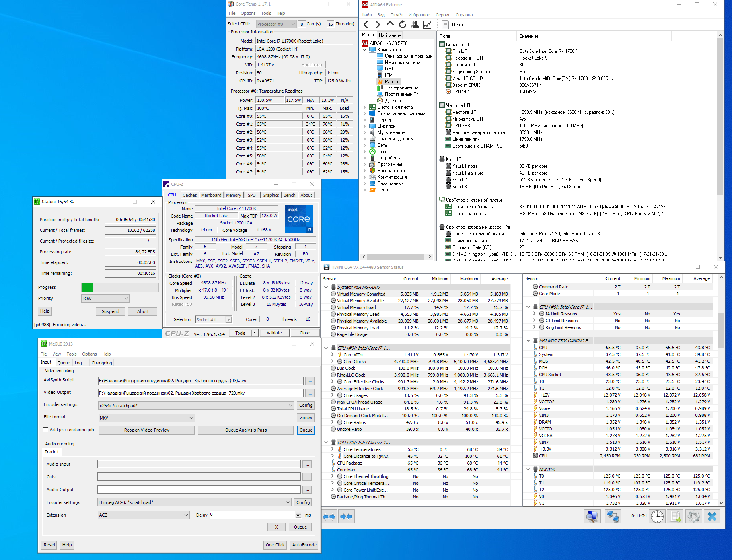Increase audio Delay with stepper arrows
The height and width of the screenshot is (560, 732).
coord(298,513)
